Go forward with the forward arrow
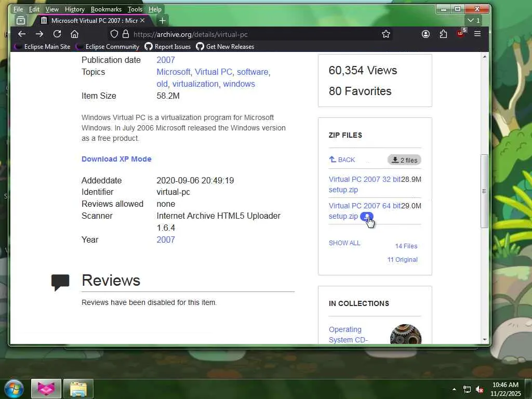Screen dimensions: 532x399 tap(39, 34)
